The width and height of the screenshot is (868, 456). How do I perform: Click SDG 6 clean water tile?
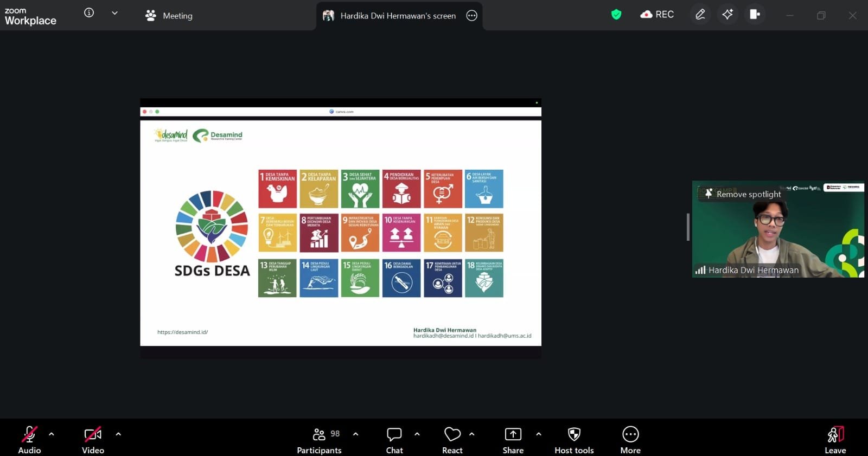point(484,189)
